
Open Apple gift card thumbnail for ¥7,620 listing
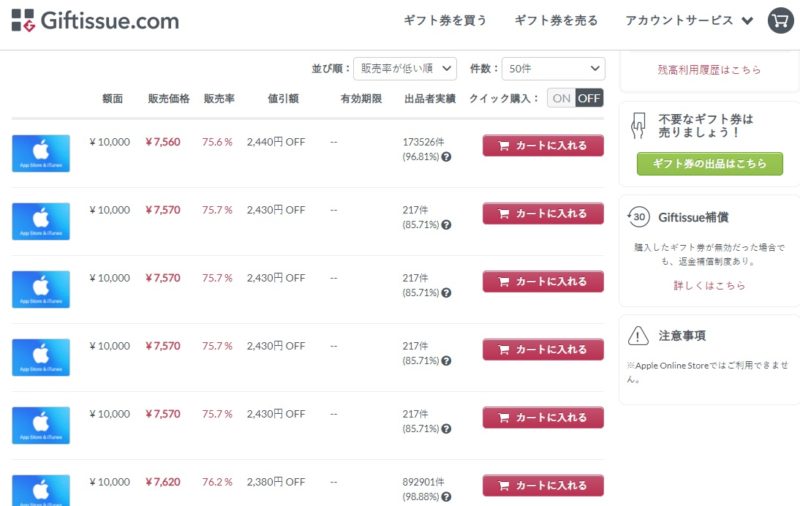point(41,490)
